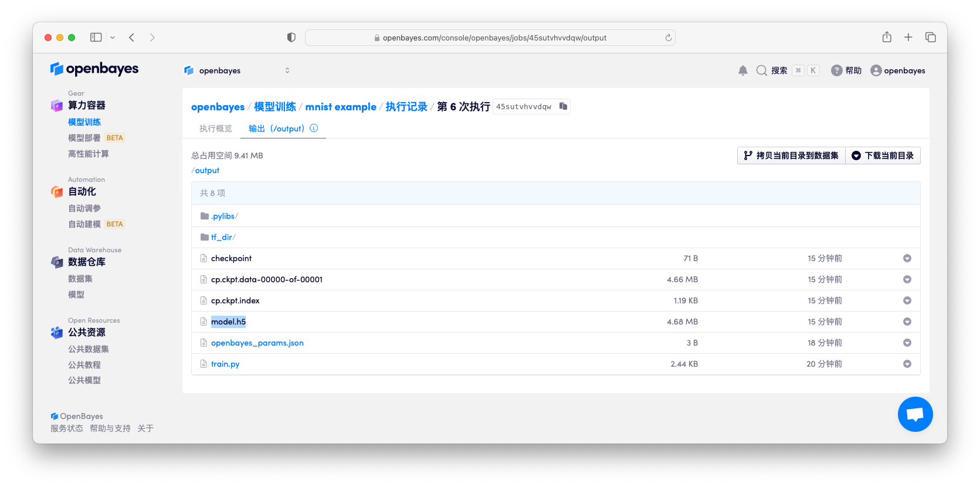Viewport: 980px width, 487px height.
Task: Reload the page using refresh icon
Action: [668, 38]
